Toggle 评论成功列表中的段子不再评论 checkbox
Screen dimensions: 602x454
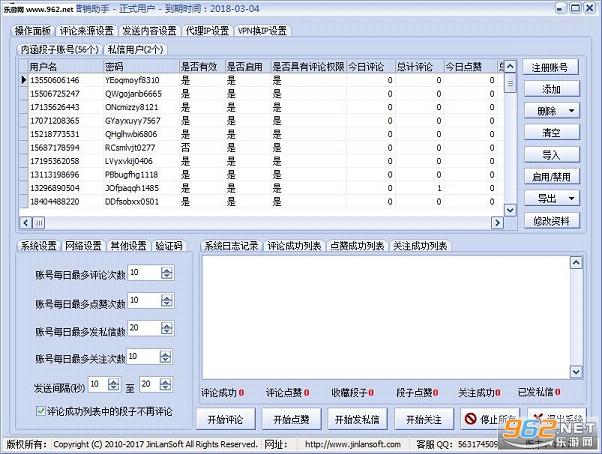40,411
